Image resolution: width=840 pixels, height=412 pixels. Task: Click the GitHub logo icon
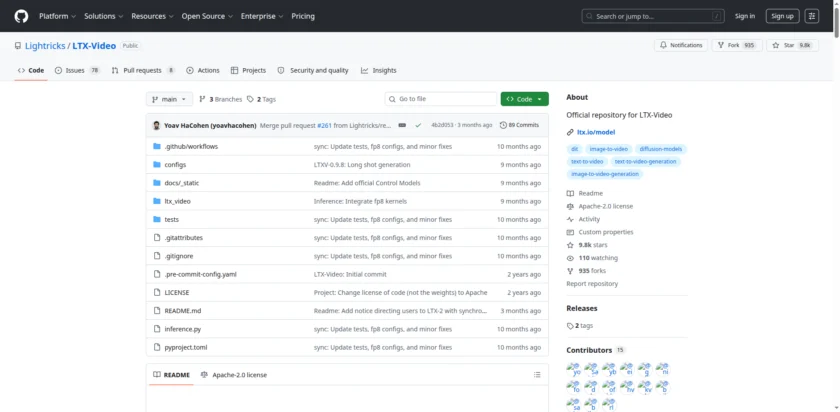click(21, 16)
